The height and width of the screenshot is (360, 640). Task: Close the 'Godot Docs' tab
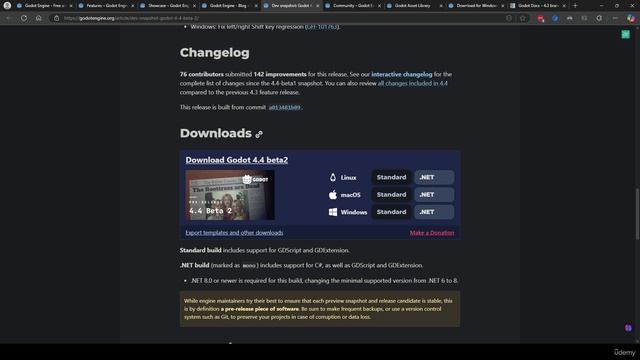(x=564, y=6)
